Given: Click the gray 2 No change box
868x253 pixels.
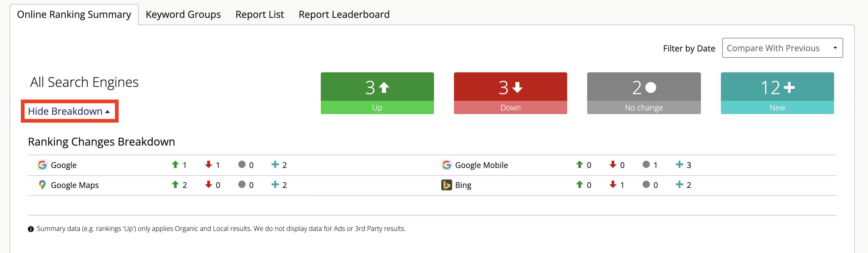Looking at the screenshot, I should pyautogui.click(x=644, y=93).
